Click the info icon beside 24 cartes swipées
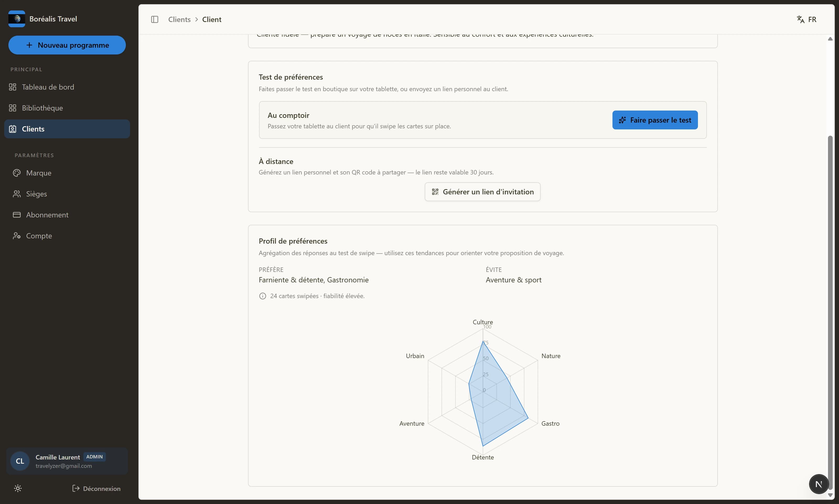This screenshot has height=504, width=839. [x=262, y=296]
